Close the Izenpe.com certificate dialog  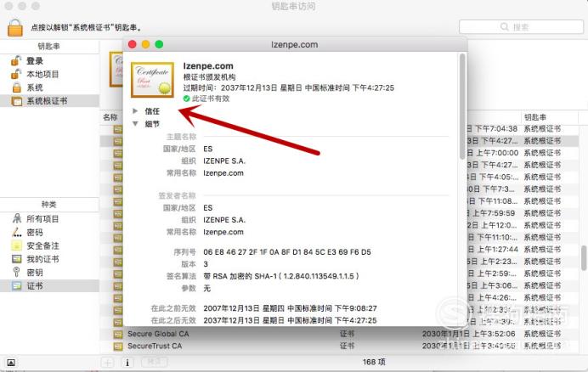(132, 44)
